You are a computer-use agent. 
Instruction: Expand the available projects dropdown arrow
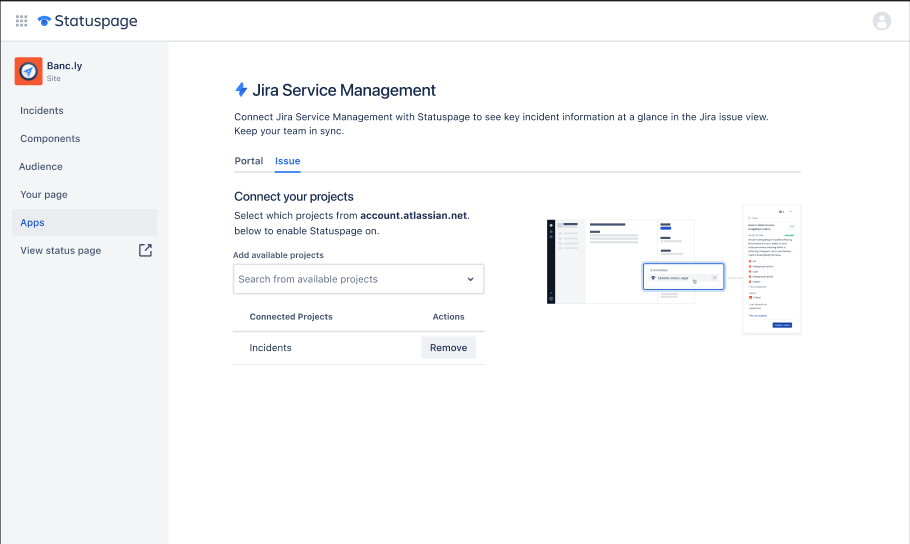(471, 279)
